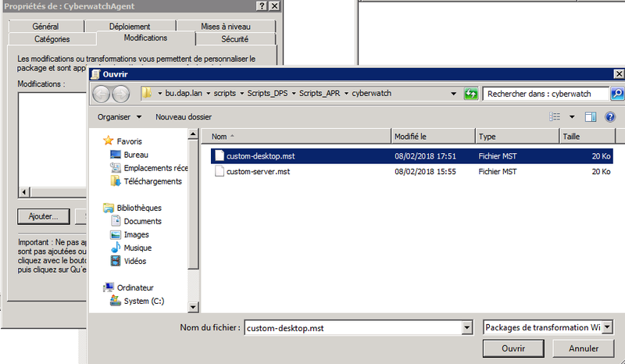Image resolution: width=625 pixels, height=364 pixels.
Task: Open System (C:) in the navigation pane
Action: (144, 301)
